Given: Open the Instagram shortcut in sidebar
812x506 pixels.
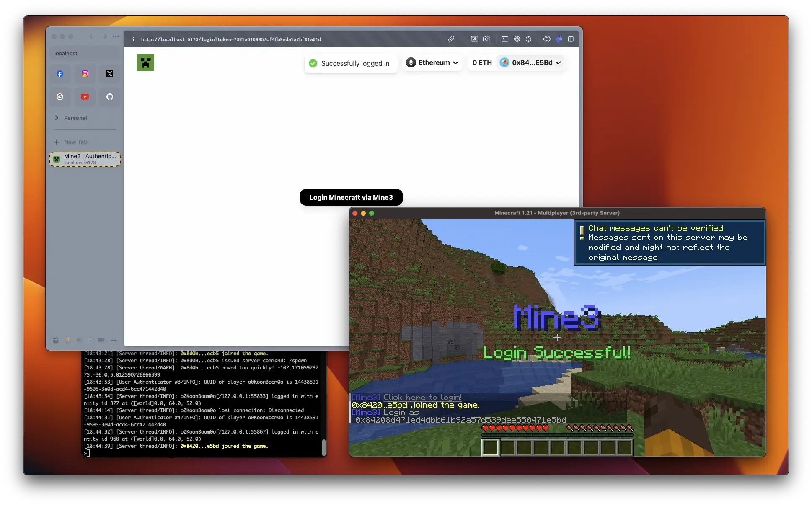Looking at the screenshot, I should coord(85,74).
